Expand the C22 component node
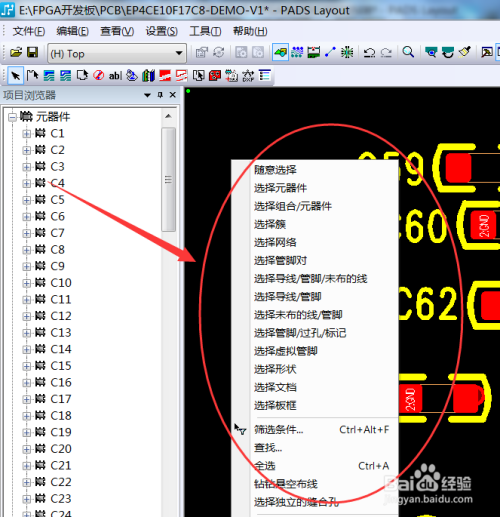The width and height of the screenshot is (500, 517). 26,482
